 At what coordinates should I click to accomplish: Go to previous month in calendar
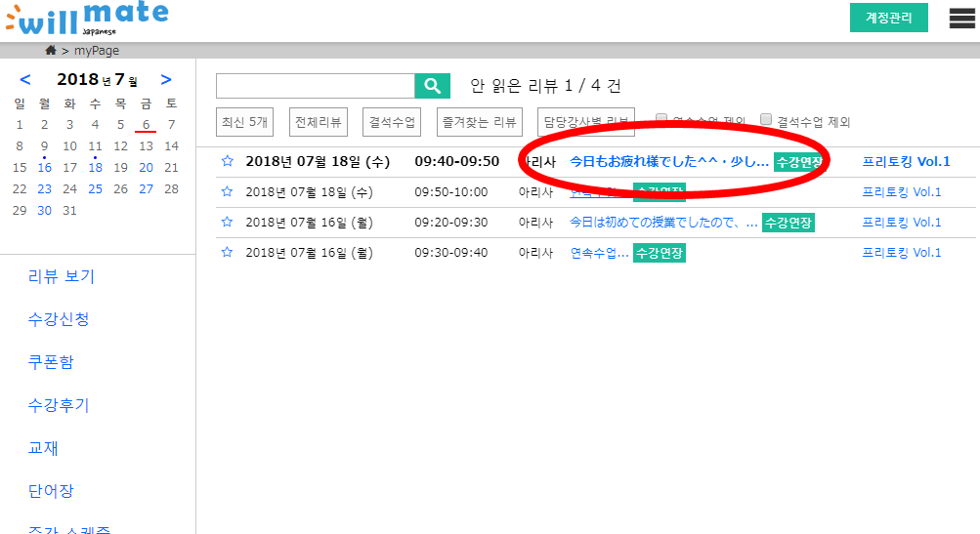coord(25,80)
